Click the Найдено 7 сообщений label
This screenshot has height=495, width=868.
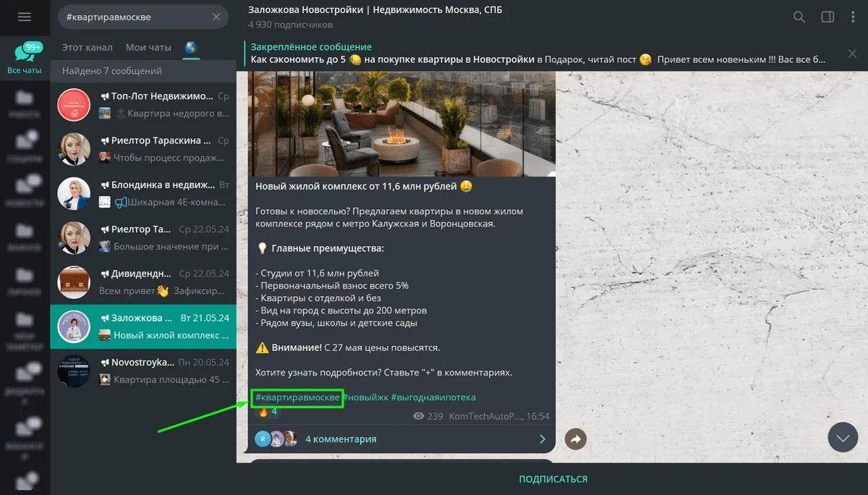(x=112, y=71)
